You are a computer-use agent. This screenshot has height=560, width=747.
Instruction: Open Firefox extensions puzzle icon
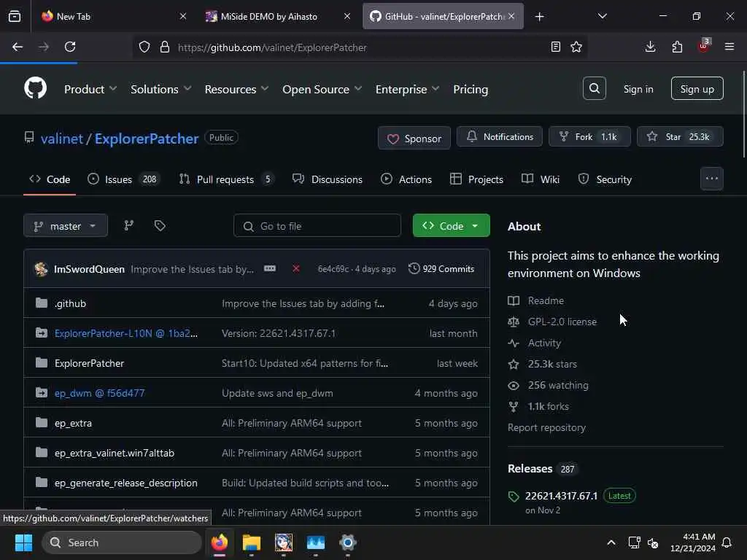[x=677, y=47]
